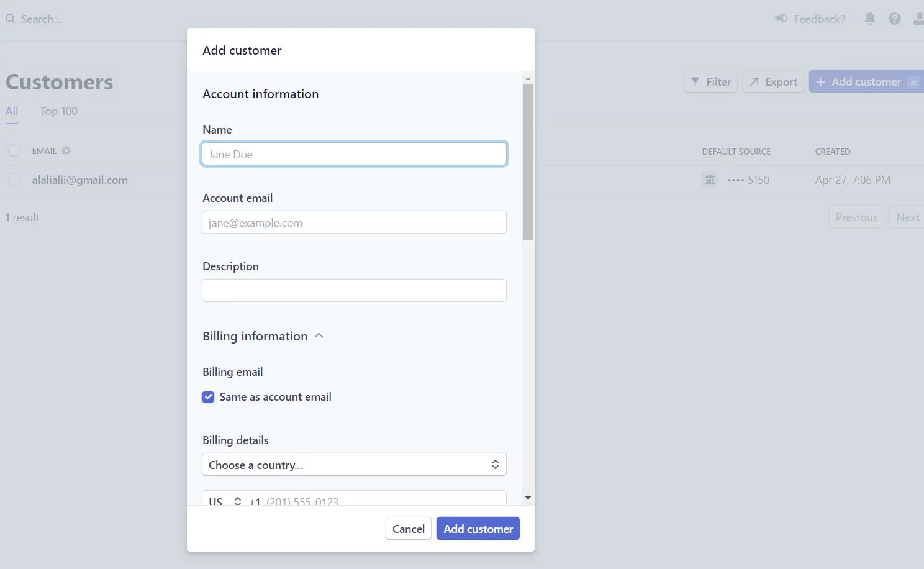Screen dimensions: 924x569
Task: Open the notifications bell
Action: (869, 19)
